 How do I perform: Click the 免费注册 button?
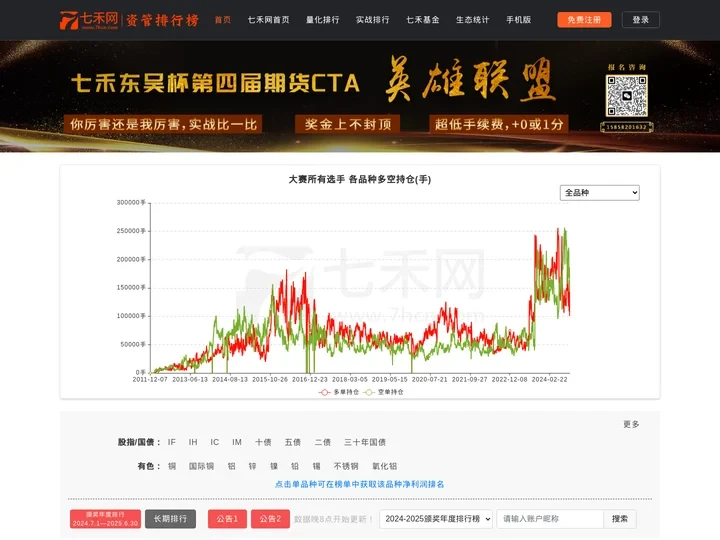click(584, 20)
